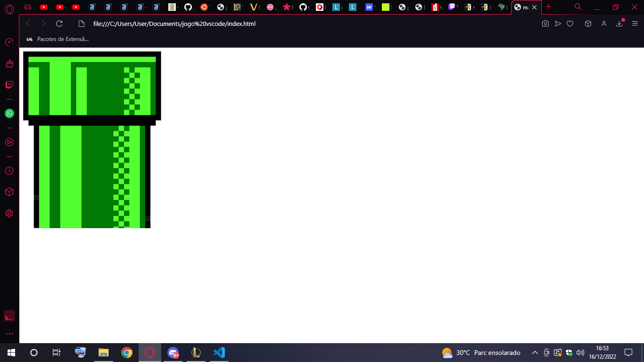Open the Opera GX main menu
The height and width of the screenshot is (362, 644).
(9, 8)
